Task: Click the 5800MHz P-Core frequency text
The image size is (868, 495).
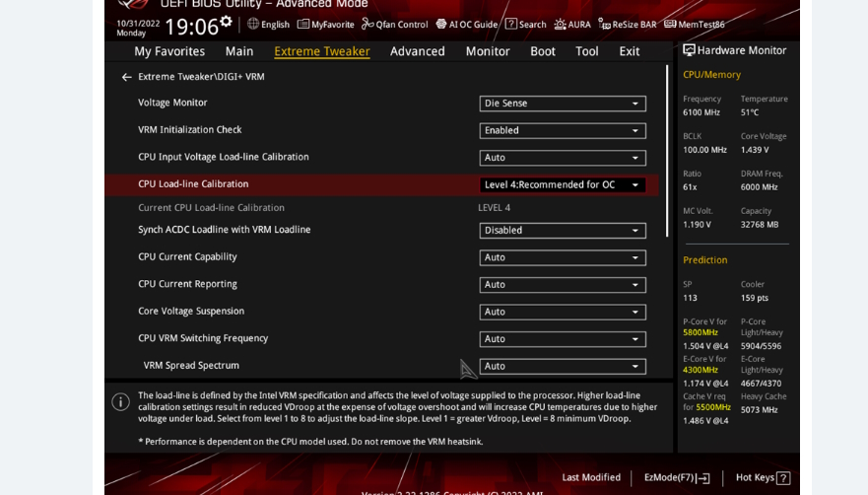Action: pos(701,332)
